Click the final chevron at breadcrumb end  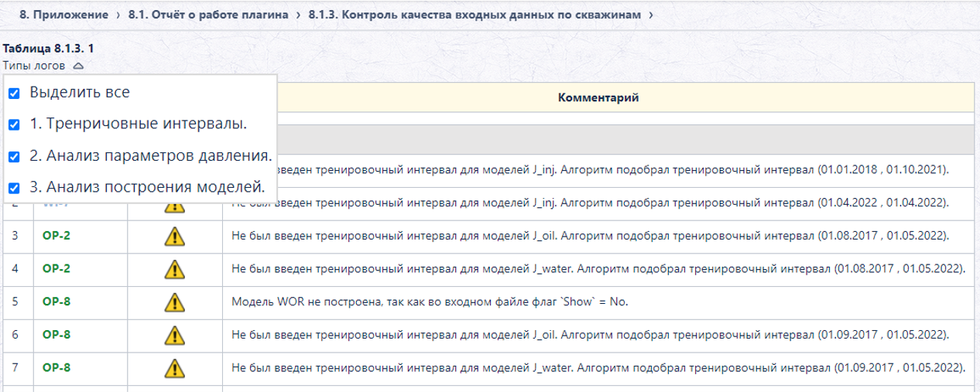coord(652,15)
